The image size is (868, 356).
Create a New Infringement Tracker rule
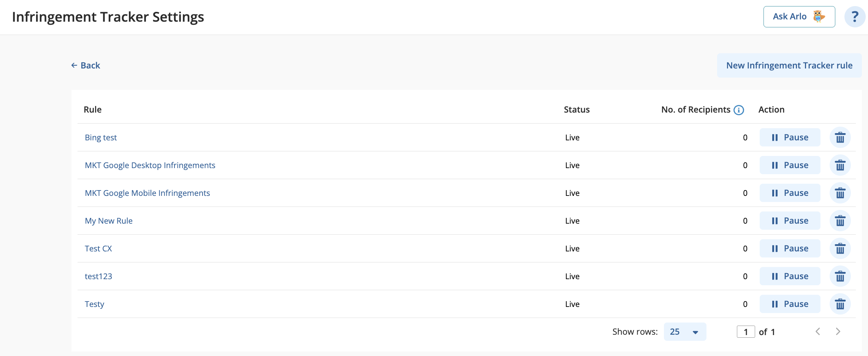point(789,65)
